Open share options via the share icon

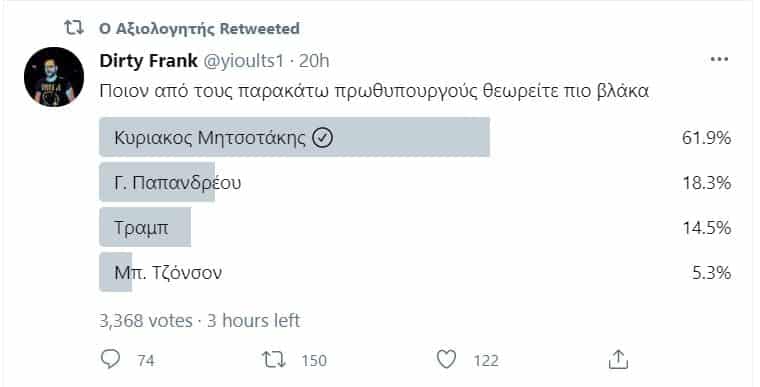pos(618,359)
